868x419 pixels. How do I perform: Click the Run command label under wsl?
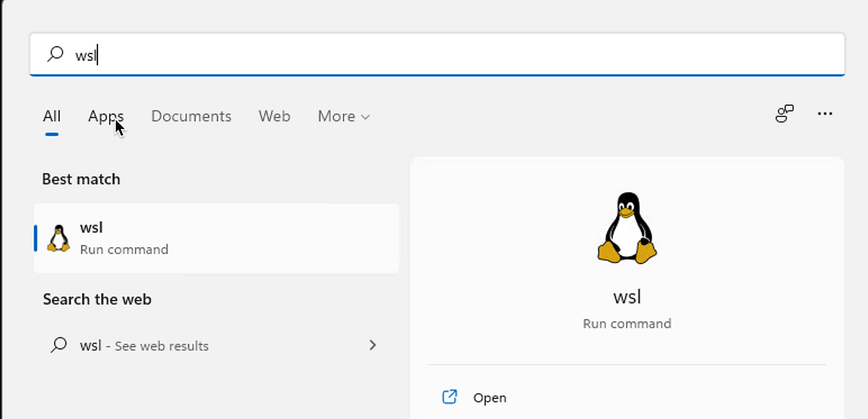coord(124,249)
